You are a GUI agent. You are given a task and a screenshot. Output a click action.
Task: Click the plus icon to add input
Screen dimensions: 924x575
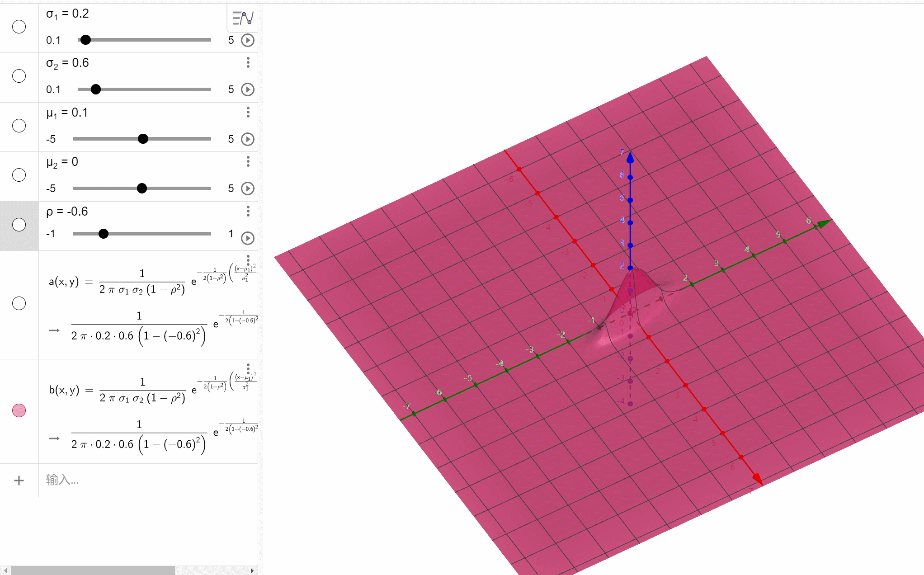[19, 480]
